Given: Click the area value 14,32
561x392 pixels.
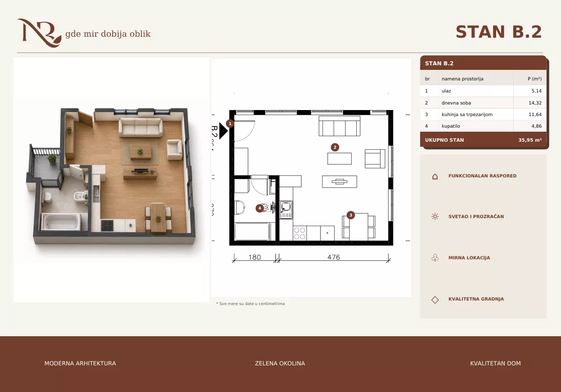Looking at the screenshot, I should 535,103.
